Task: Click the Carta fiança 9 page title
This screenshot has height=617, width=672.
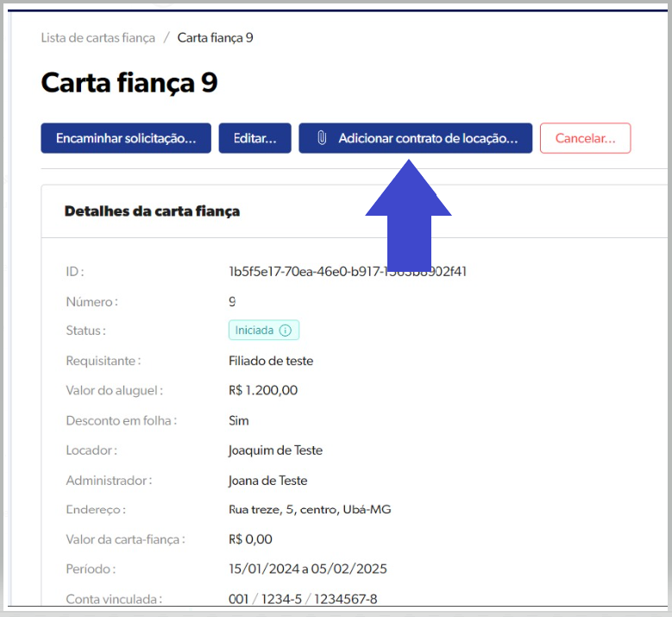Action: click(129, 83)
